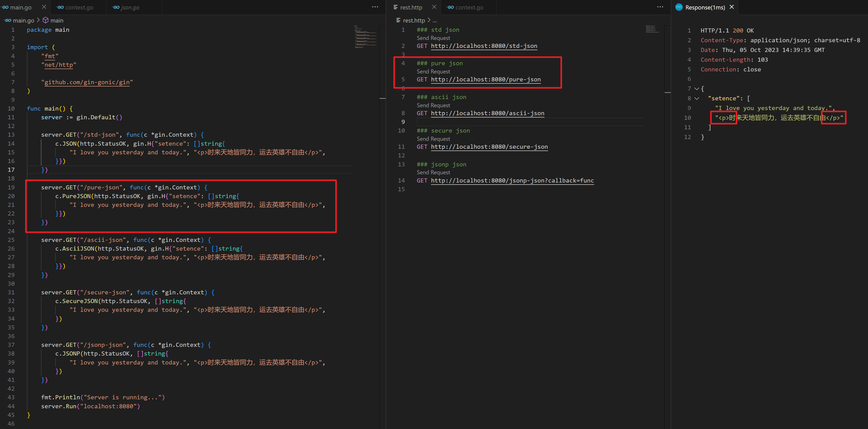Open the localhost:8080/pure-json URL

click(485, 80)
